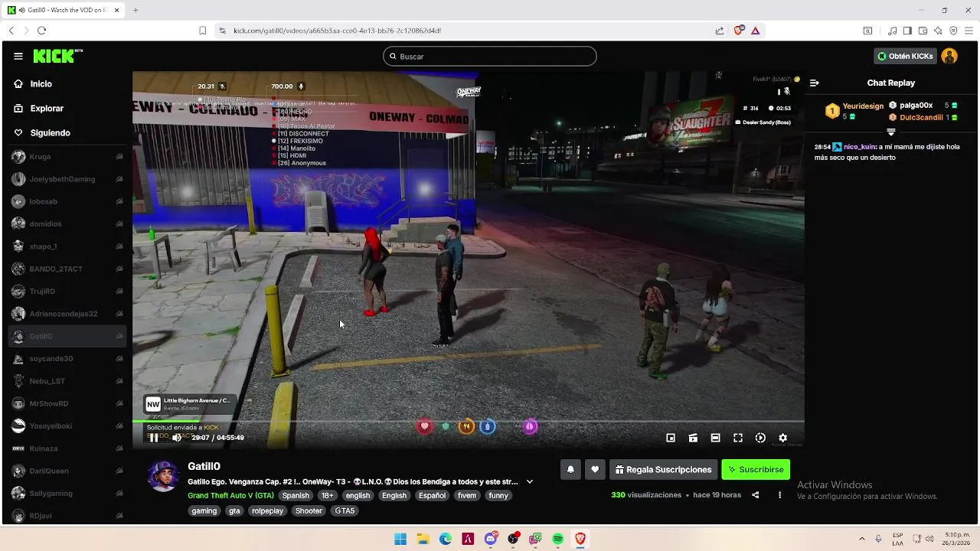This screenshot has height=551, width=980.
Task: Mute the video volume icon
Action: [177, 438]
